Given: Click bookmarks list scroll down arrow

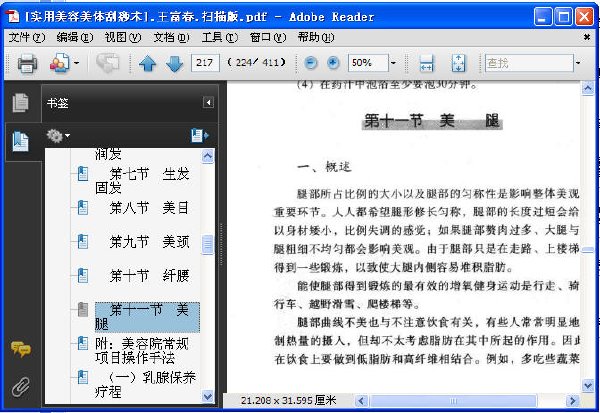Looking at the screenshot, I should coord(208,396).
